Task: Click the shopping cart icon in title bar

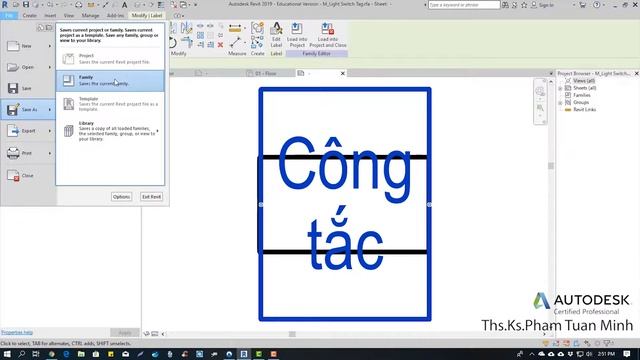Action: coord(582,5)
